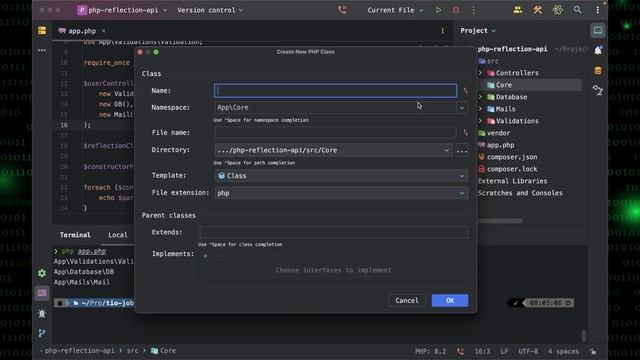Add an interface with the plus icon
Screen dimensions: 640x360
point(205,256)
